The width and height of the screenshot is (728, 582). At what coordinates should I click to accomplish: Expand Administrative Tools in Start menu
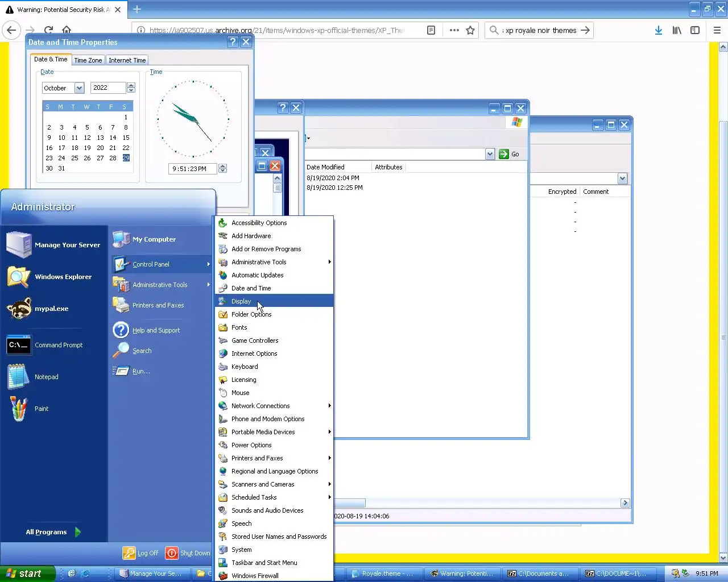tap(162, 285)
